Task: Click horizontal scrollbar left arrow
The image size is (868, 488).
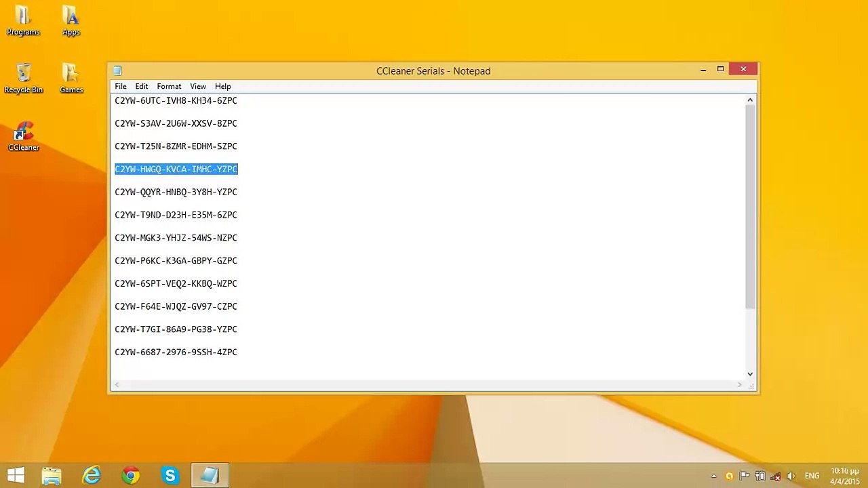Action: [117, 385]
